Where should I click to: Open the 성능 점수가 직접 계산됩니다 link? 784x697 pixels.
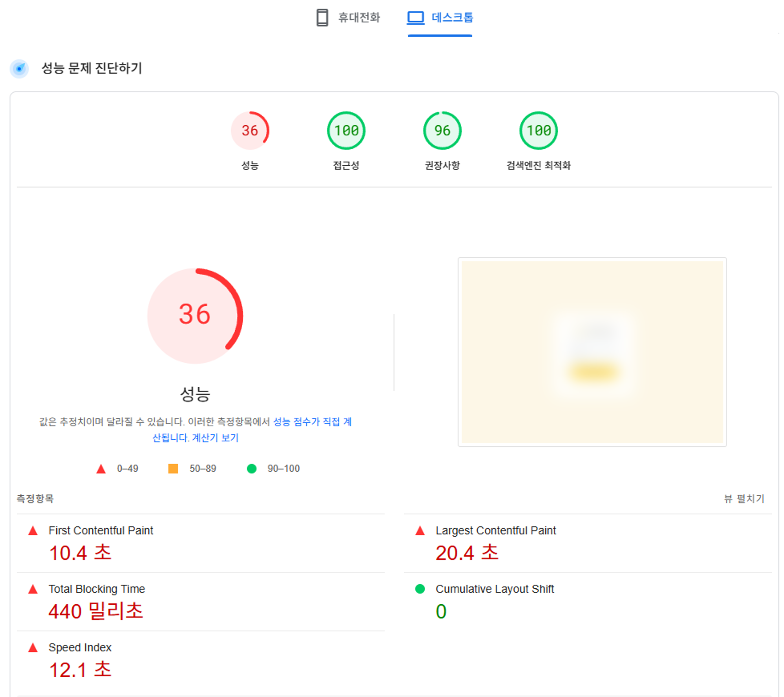312,422
